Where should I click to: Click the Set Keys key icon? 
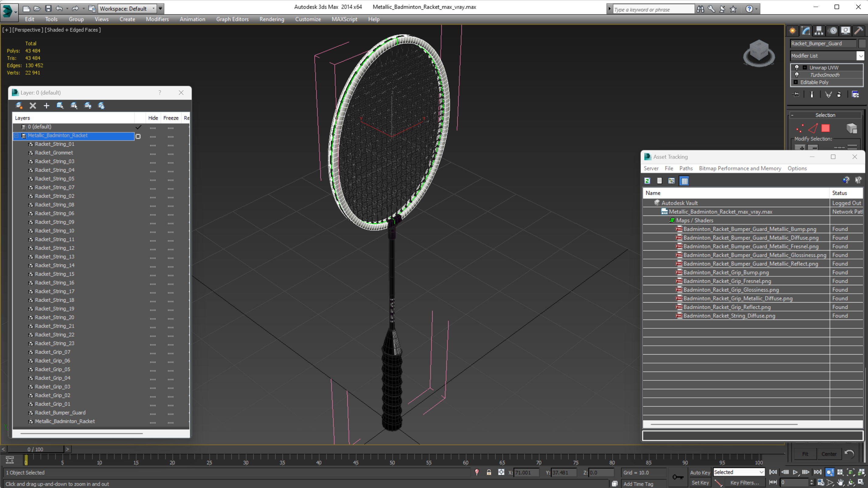678,477
